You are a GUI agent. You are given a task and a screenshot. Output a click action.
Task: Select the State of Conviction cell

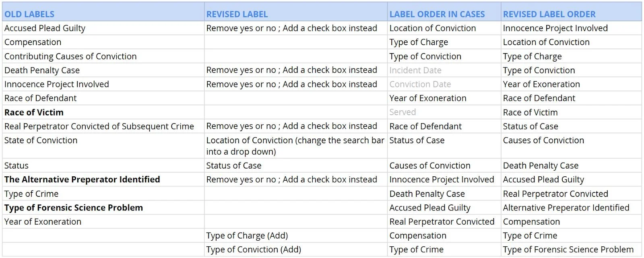tap(103, 146)
